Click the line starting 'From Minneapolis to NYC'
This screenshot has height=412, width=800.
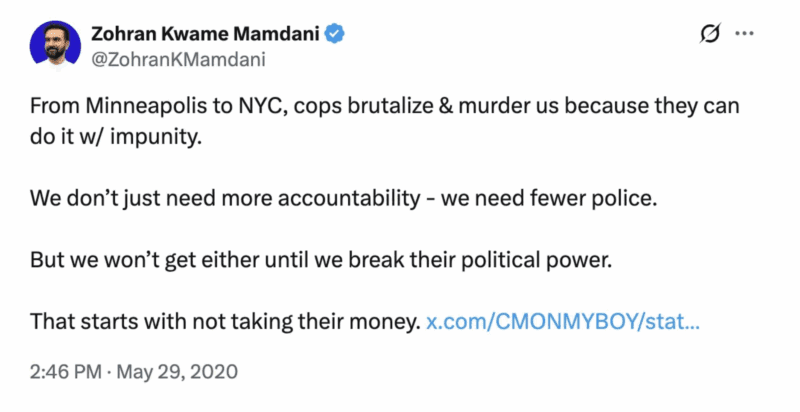385,106
